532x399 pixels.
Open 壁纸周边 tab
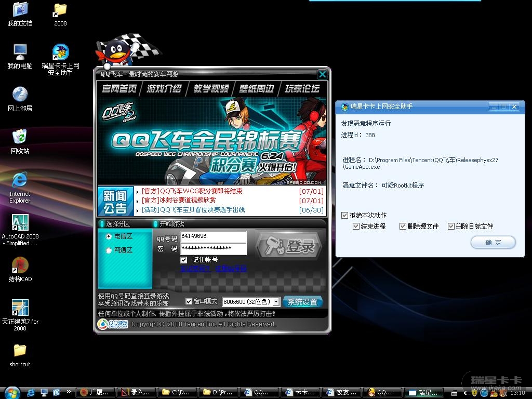point(256,88)
